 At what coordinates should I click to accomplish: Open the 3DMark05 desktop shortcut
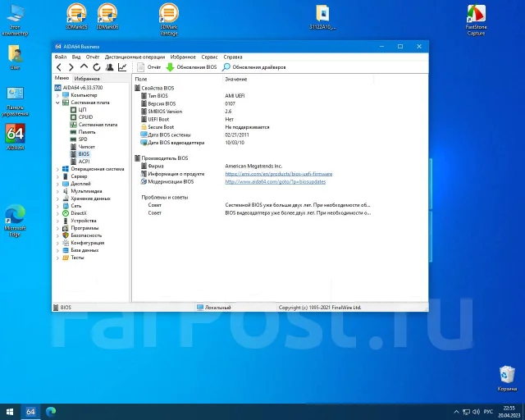[x=76, y=16]
